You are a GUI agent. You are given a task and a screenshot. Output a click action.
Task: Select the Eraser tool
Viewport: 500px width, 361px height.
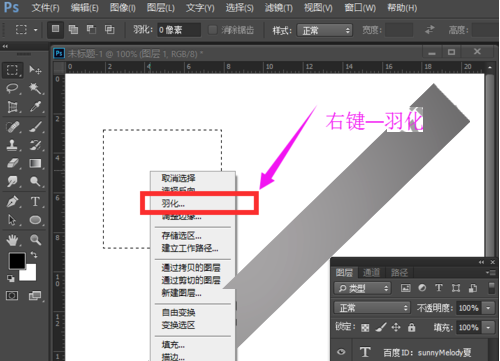(13, 163)
